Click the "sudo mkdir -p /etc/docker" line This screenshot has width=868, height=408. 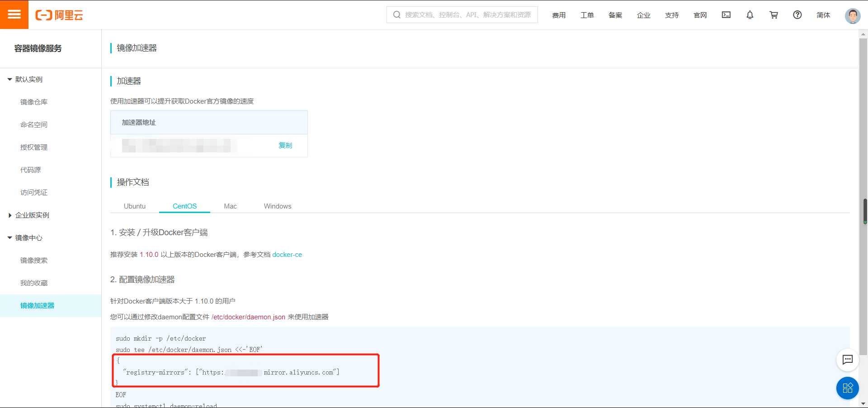[160, 338]
